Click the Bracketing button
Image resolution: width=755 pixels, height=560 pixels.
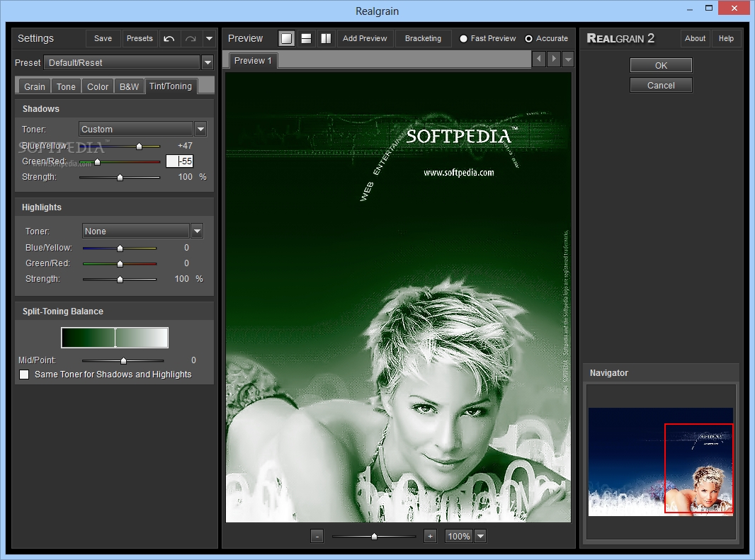click(424, 38)
